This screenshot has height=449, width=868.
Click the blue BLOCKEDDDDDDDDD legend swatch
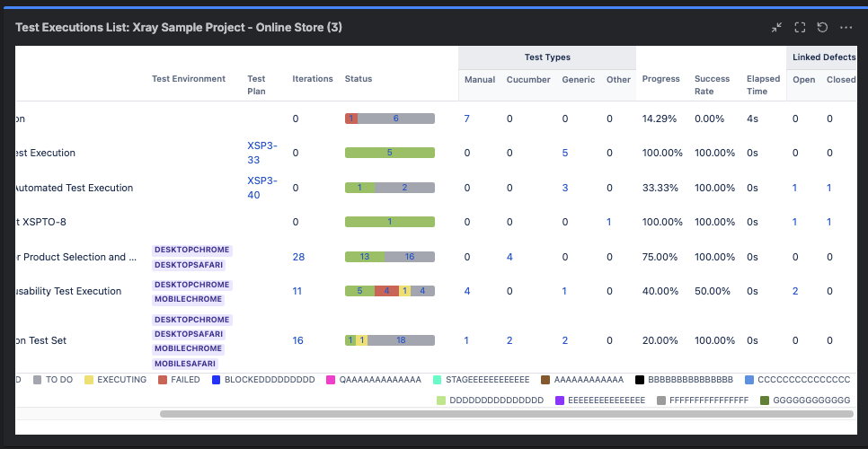(x=216, y=380)
